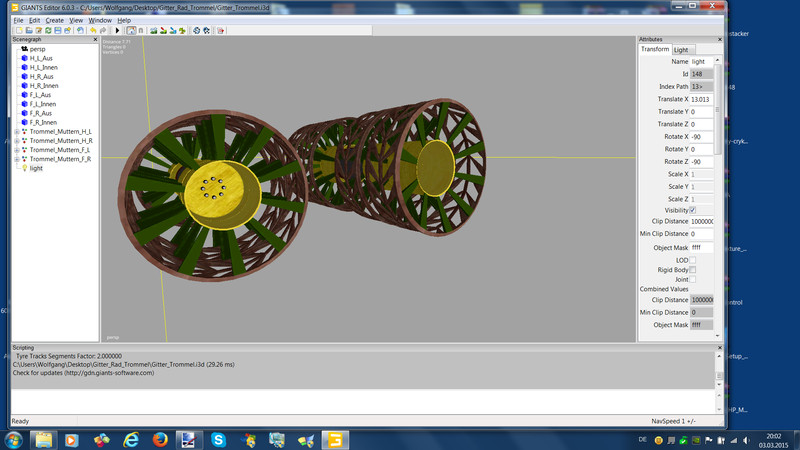The height and width of the screenshot is (450, 800).
Task: Open Firefox from the taskbar
Action: click(x=160, y=439)
